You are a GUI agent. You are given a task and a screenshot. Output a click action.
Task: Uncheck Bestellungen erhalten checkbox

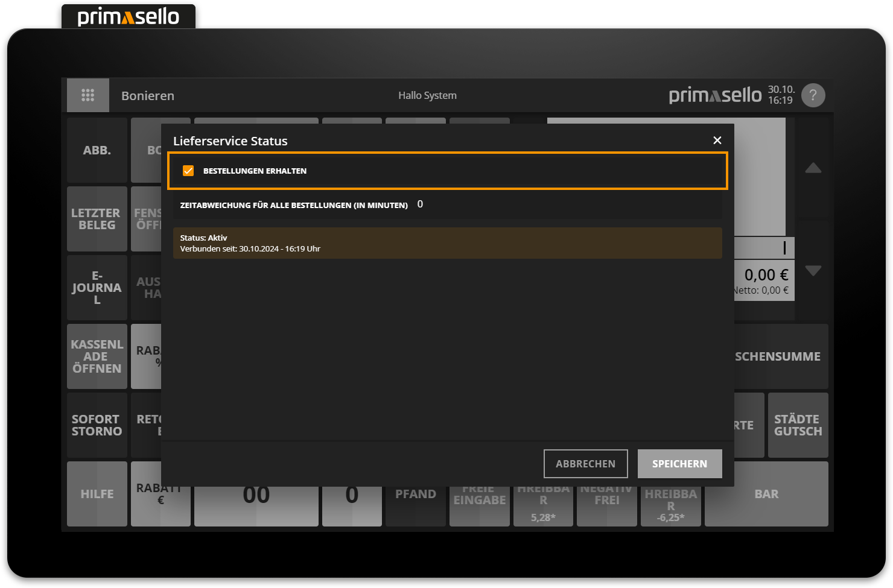click(188, 171)
